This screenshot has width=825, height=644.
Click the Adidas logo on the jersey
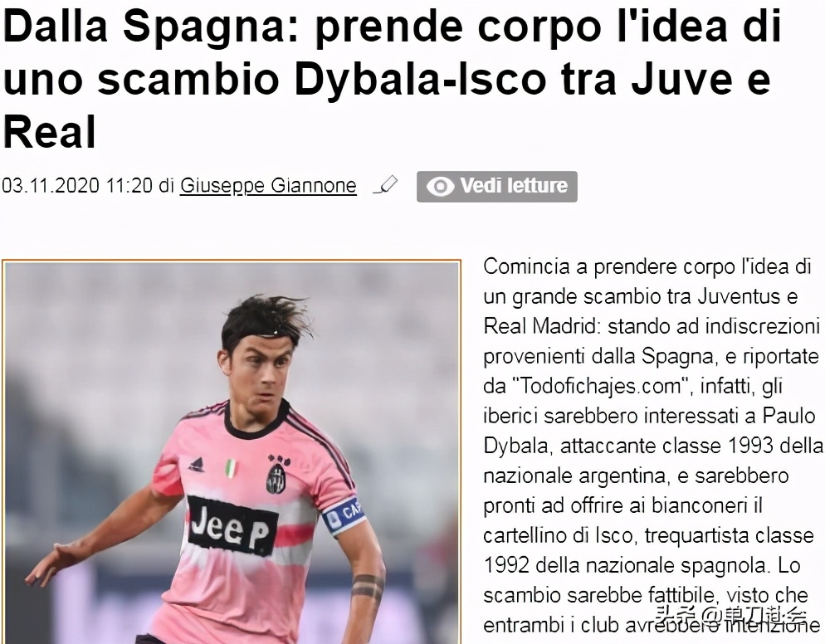(x=197, y=465)
